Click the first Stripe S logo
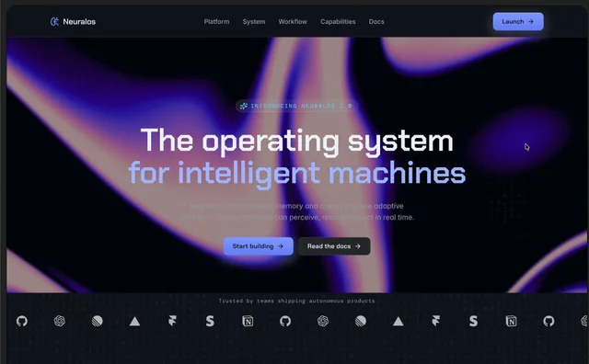 (210, 321)
